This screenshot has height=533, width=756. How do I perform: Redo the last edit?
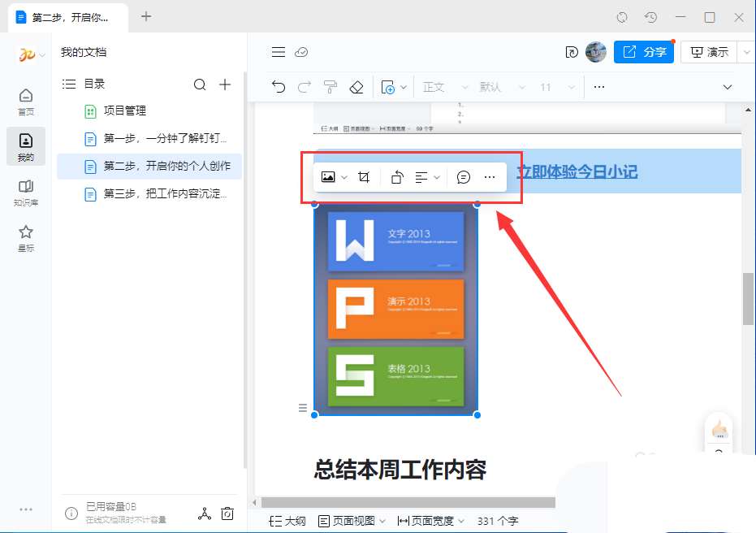click(x=305, y=87)
